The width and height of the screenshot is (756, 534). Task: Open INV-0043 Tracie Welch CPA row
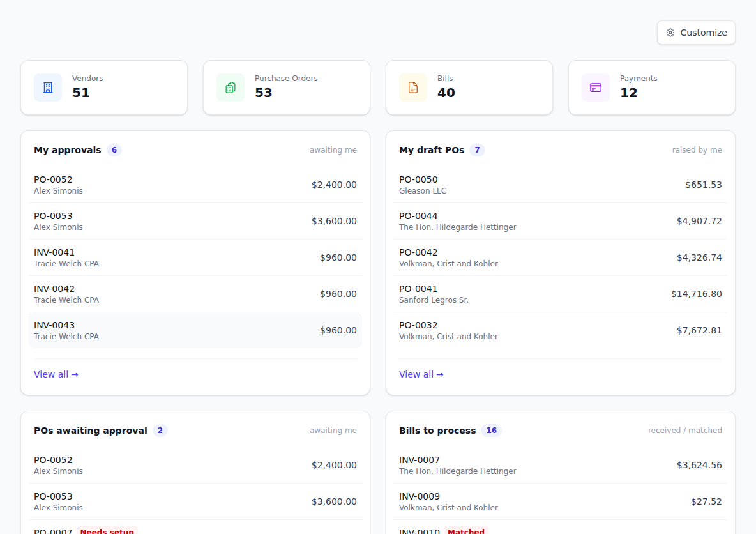pyautogui.click(x=195, y=330)
